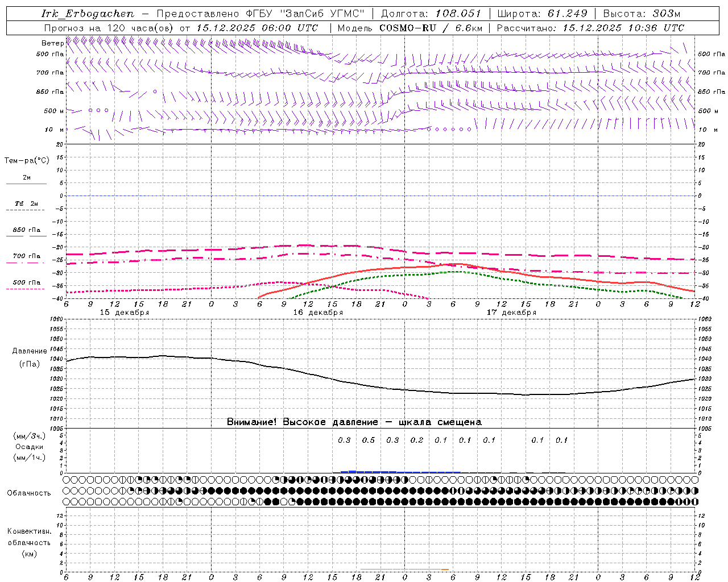Click the longitude value 108.051
The image size is (728, 582).
[458, 14]
